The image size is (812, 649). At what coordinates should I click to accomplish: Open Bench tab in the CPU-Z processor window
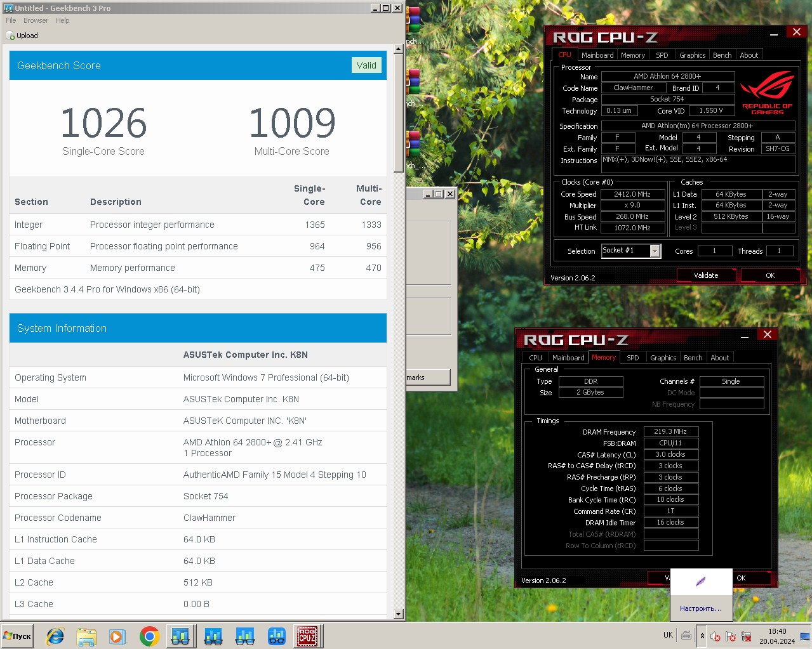click(722, 55)
